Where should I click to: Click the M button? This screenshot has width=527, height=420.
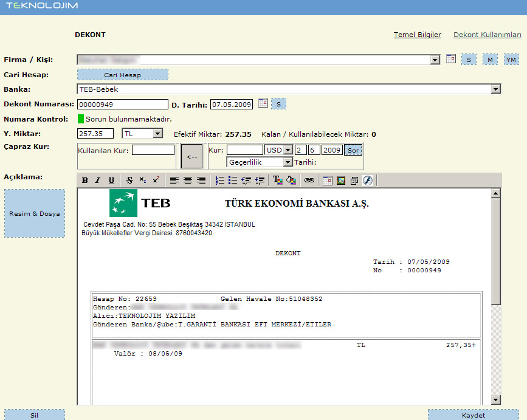click(490, 60)
